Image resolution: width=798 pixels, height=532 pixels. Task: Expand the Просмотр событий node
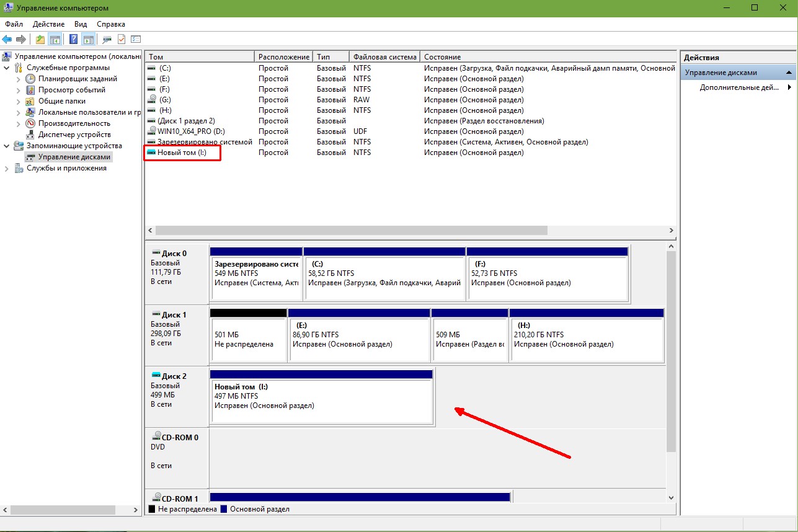coord(18,90)
